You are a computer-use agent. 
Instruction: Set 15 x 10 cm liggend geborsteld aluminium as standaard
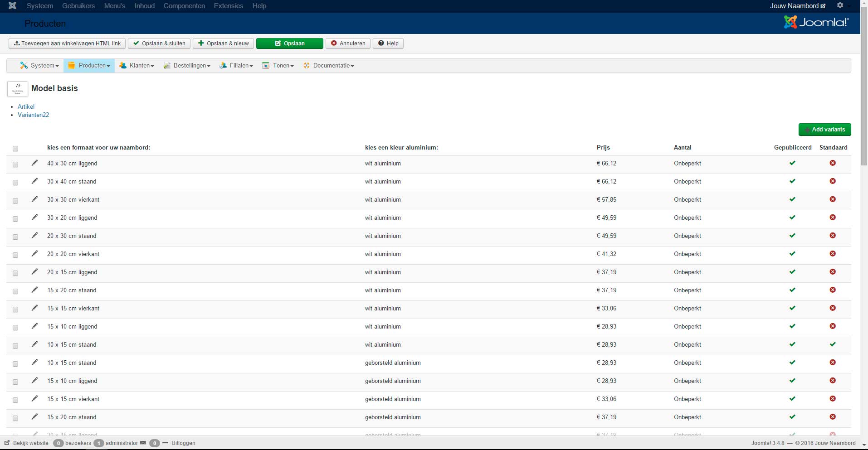pyautogui.click(x=833, y=381)
